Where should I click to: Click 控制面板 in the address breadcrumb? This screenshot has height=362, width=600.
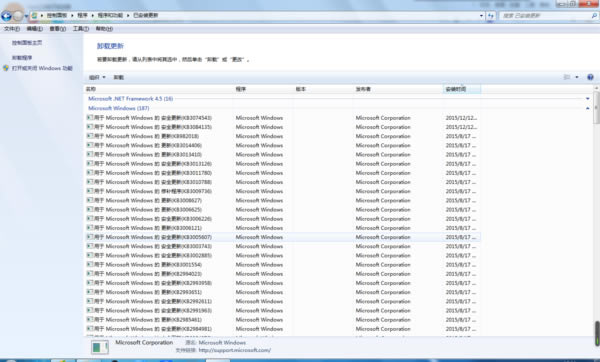point(57,15)
